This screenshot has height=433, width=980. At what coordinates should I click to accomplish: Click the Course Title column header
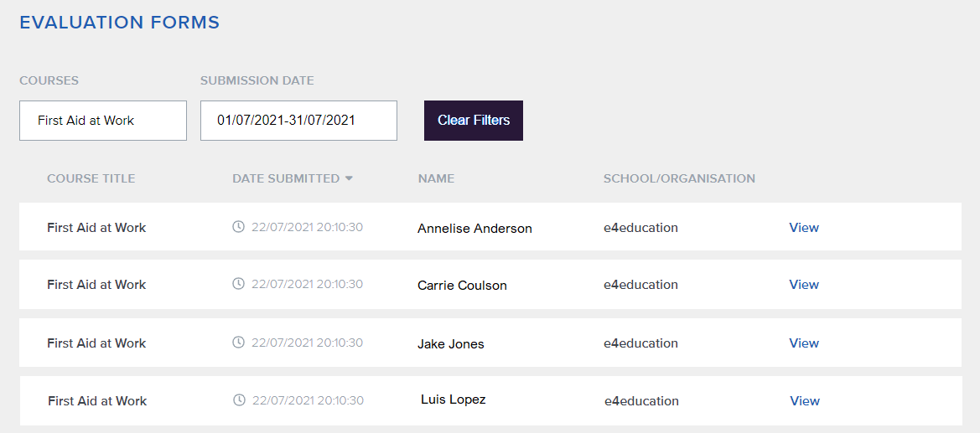pyautogui.click(x=91, y=178)
